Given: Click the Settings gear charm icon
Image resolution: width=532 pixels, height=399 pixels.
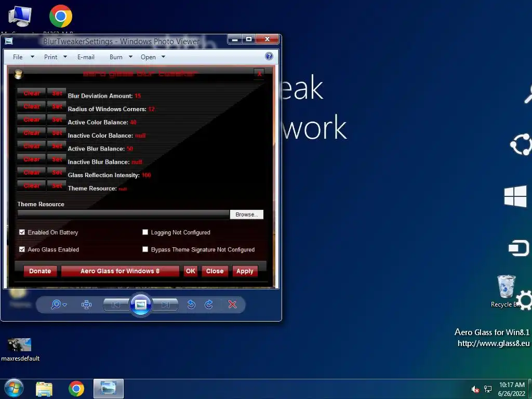Looking at the screenshot, I should tap(525, 300).
